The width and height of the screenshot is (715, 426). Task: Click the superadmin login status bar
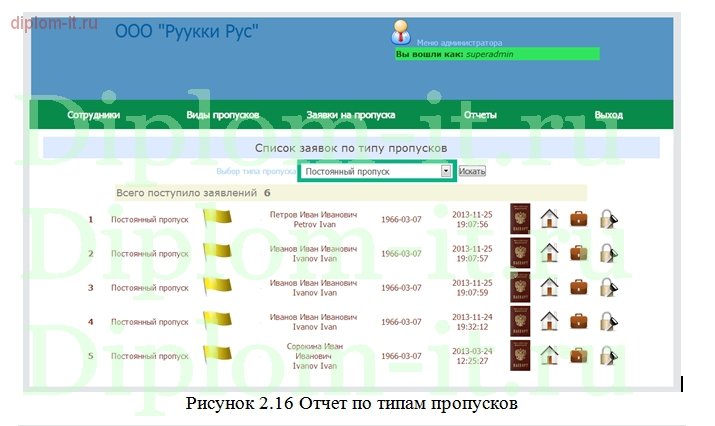[497, 54]
